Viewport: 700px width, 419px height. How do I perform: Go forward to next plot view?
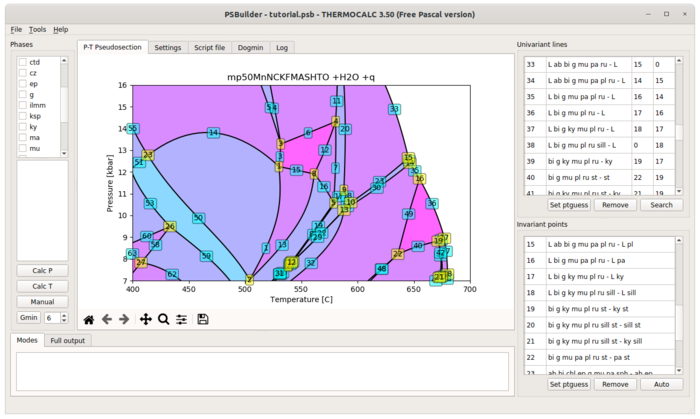pyautogui.click(x=124, y=319)
